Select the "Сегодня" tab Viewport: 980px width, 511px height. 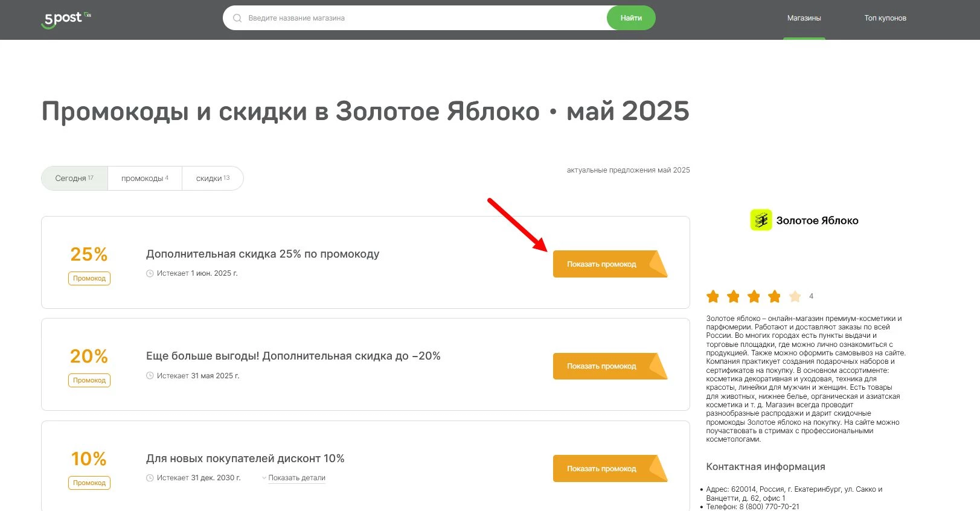(74, 178)
